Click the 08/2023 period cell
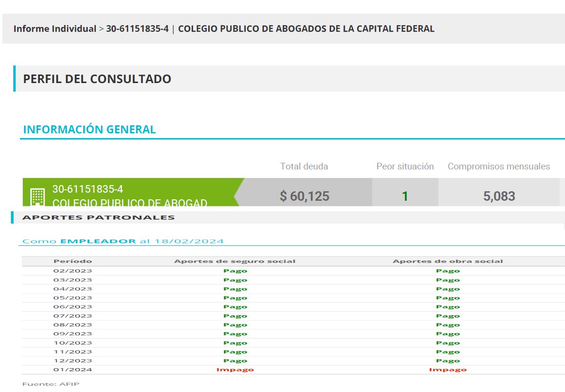Viewport: 565px width, 392px height. tap(73, 325)
